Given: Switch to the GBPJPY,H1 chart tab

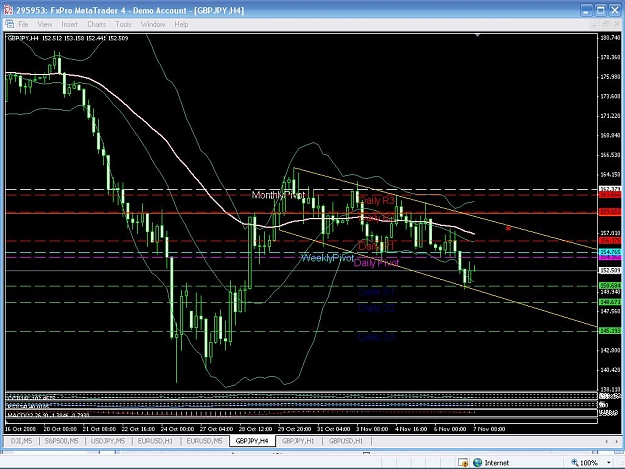Looking at the screenshot, I should [x=298, y=441].
